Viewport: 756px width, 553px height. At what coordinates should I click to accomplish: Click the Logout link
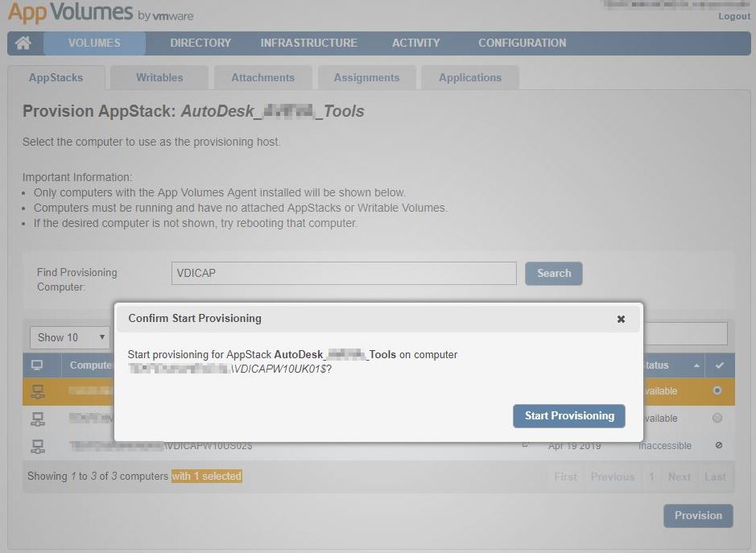[734, 16]
